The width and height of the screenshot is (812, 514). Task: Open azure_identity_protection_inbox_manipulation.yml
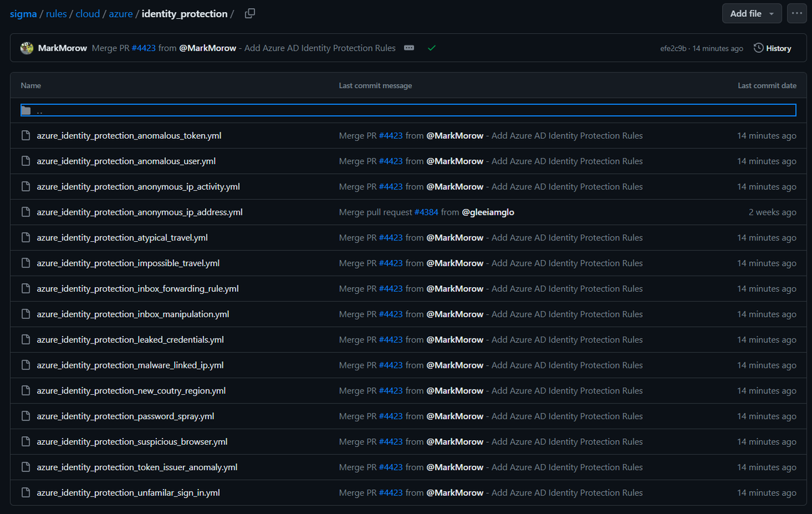tap(133, 314)
